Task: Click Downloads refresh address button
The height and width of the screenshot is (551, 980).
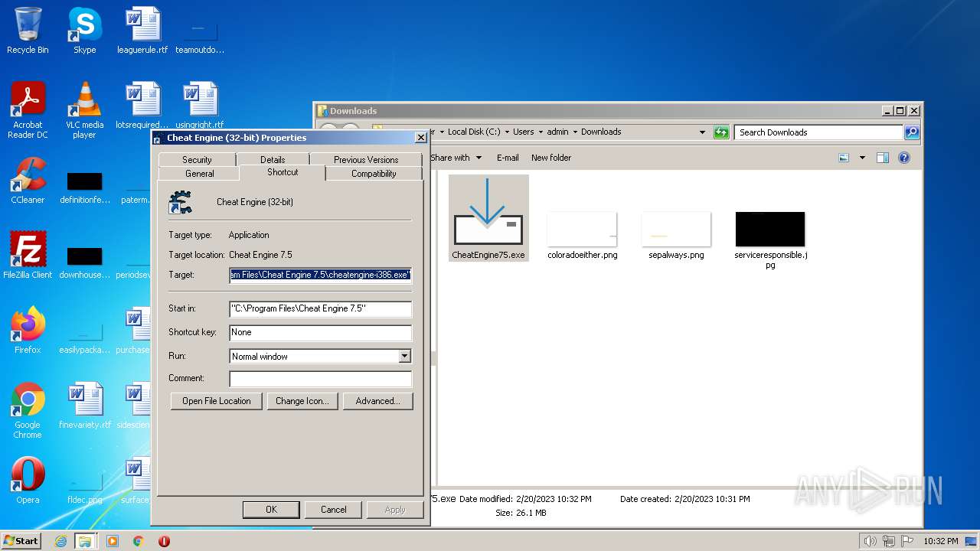Action: pyautogui.click(x=721, y=132)
